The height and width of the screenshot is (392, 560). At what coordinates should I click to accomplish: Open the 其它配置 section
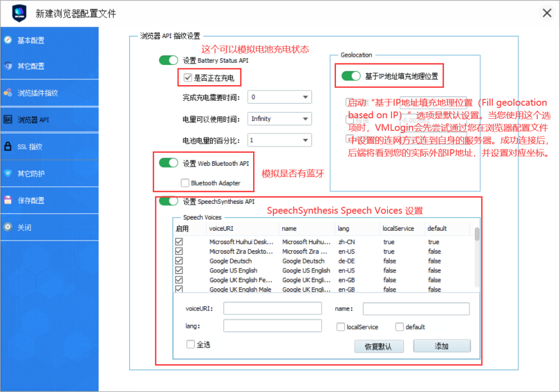point(49,66)
